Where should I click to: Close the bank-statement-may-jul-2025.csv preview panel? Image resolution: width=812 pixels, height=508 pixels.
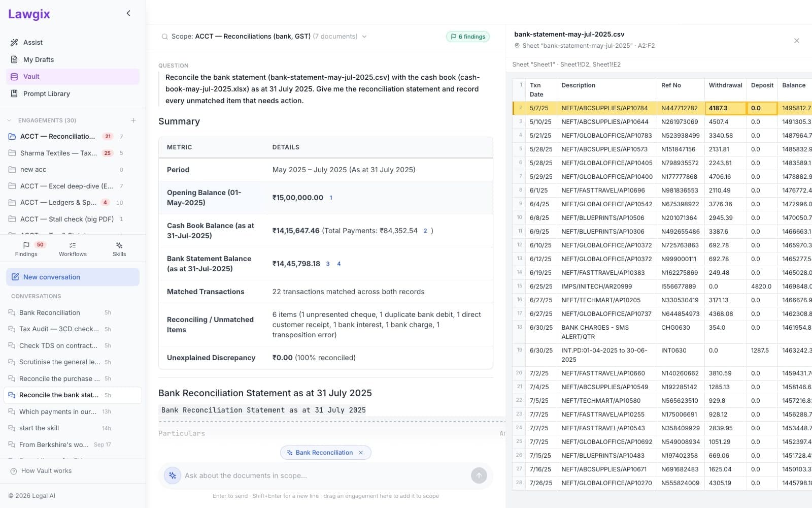[797, 41]
